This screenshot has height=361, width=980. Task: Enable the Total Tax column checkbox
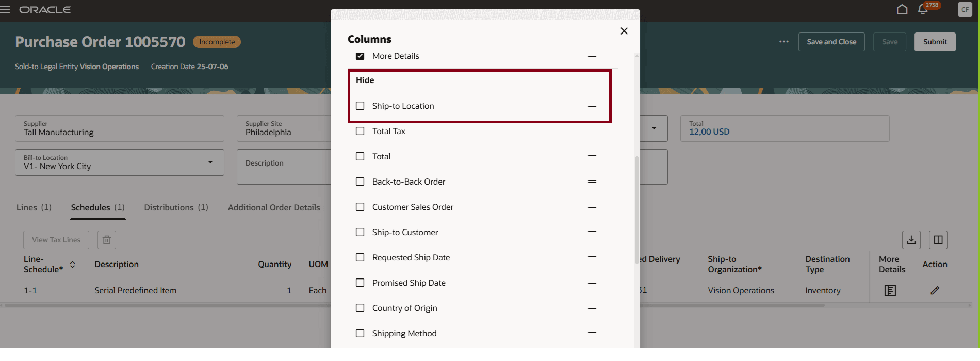360,131
